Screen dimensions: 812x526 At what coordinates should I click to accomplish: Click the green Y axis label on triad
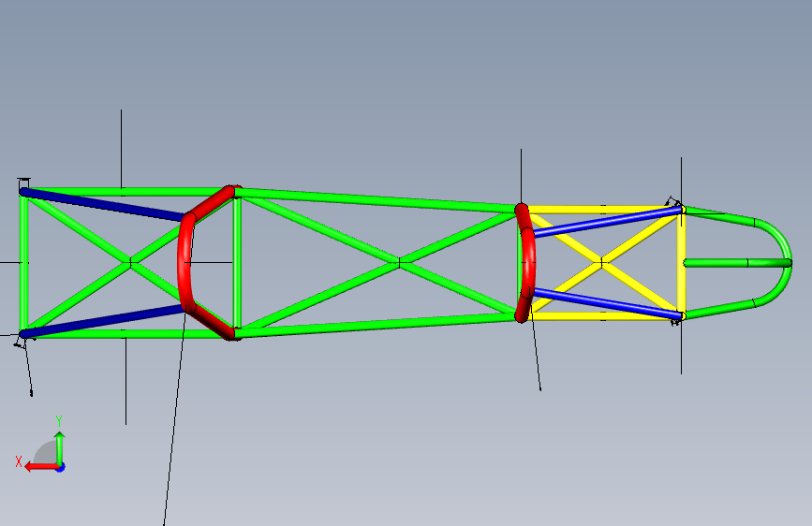click(59, 421)
